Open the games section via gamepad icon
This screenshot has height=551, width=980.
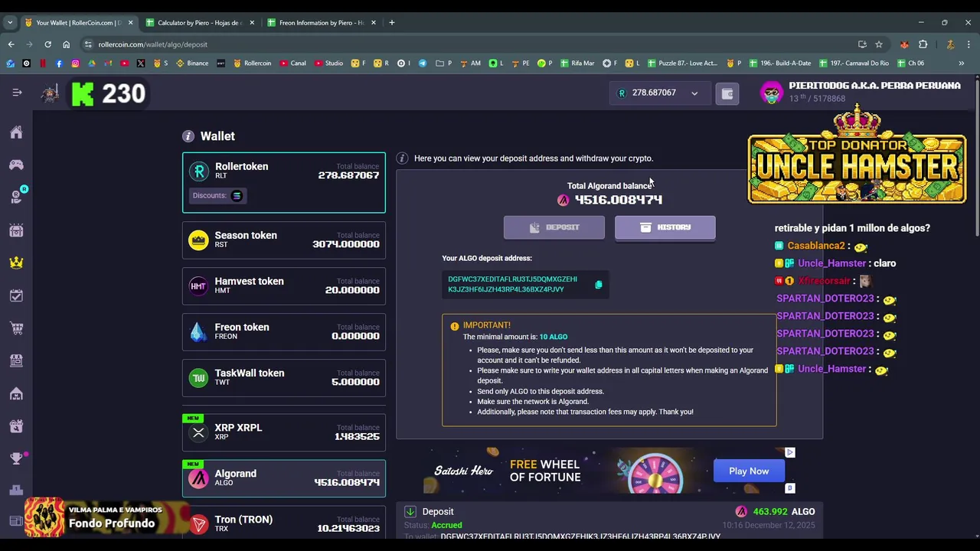tap(16, 165)
